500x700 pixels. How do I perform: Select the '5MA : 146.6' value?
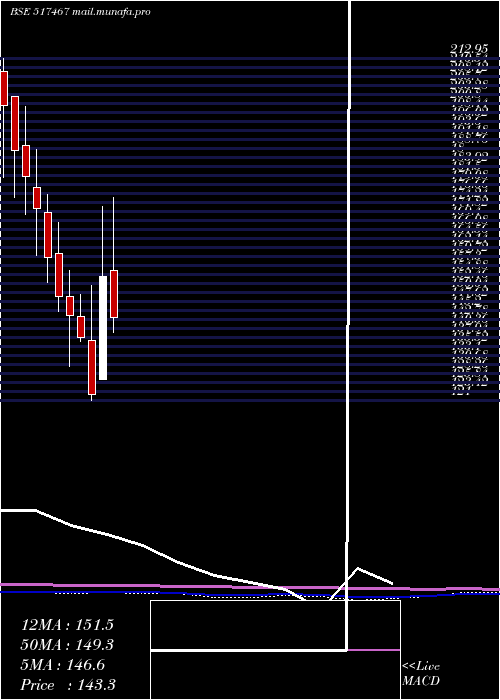coord(63,665)
